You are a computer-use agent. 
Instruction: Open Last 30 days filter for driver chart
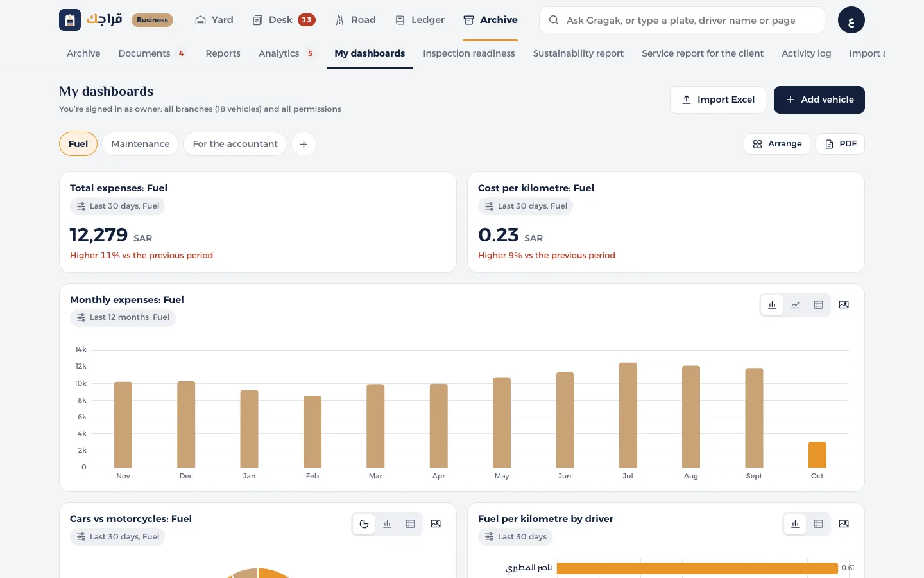coord(515,537)
